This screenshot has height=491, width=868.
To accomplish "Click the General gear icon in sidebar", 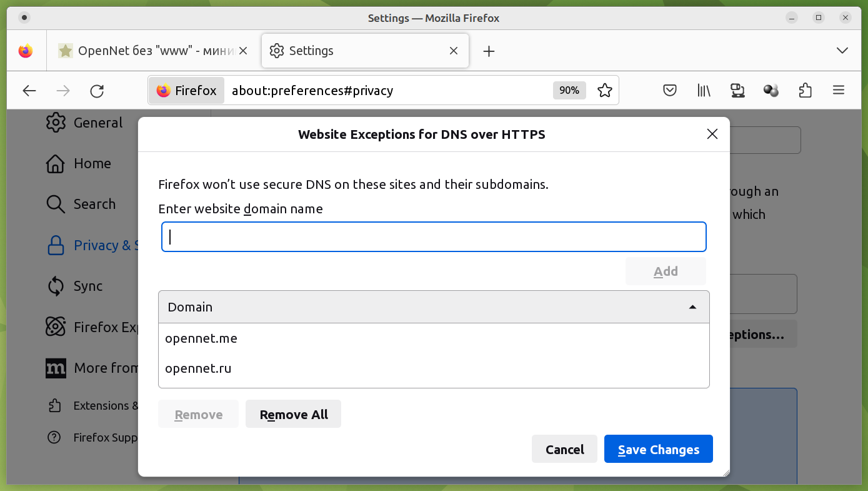I will [x=56, y=123].
